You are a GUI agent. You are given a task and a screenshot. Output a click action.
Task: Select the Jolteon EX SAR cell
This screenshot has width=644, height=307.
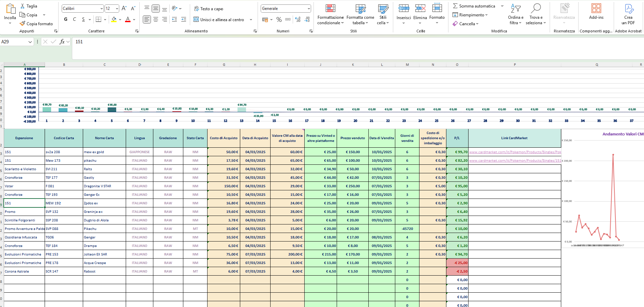click(x=104, y=254)
